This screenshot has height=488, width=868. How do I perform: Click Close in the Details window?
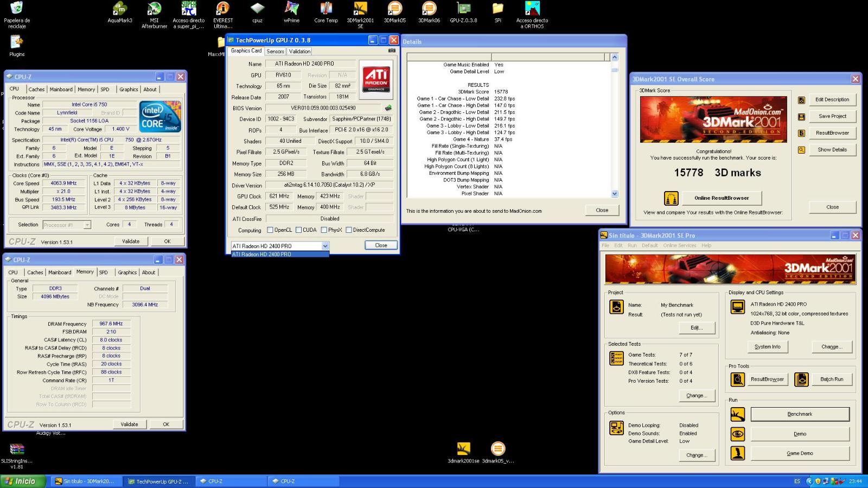602,211
